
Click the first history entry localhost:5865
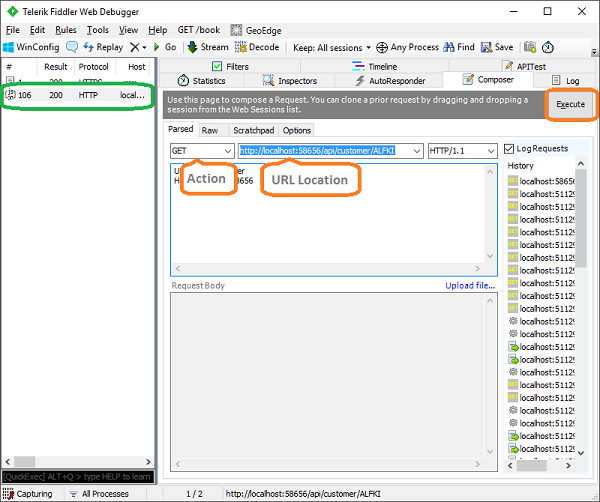point(541,181)
